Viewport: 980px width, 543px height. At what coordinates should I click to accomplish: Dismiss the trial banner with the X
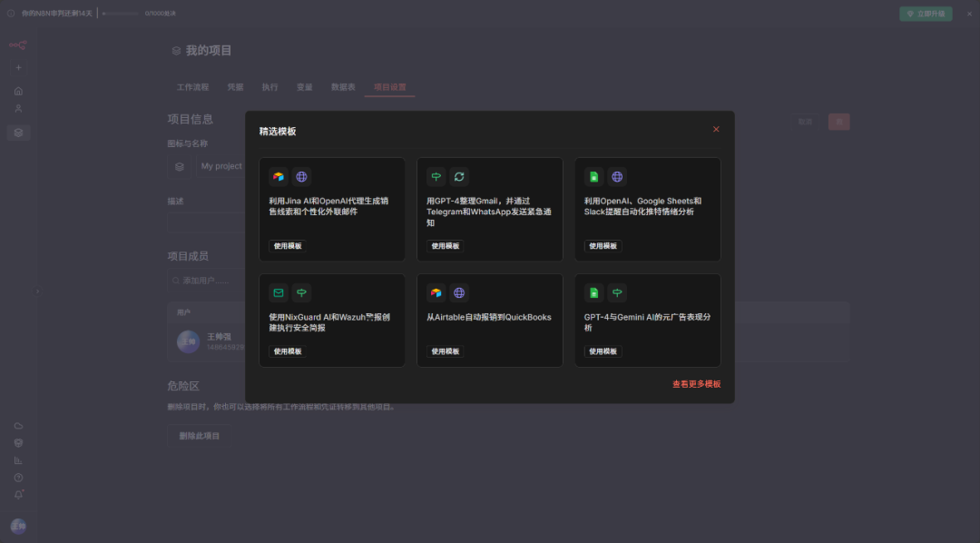969,14
